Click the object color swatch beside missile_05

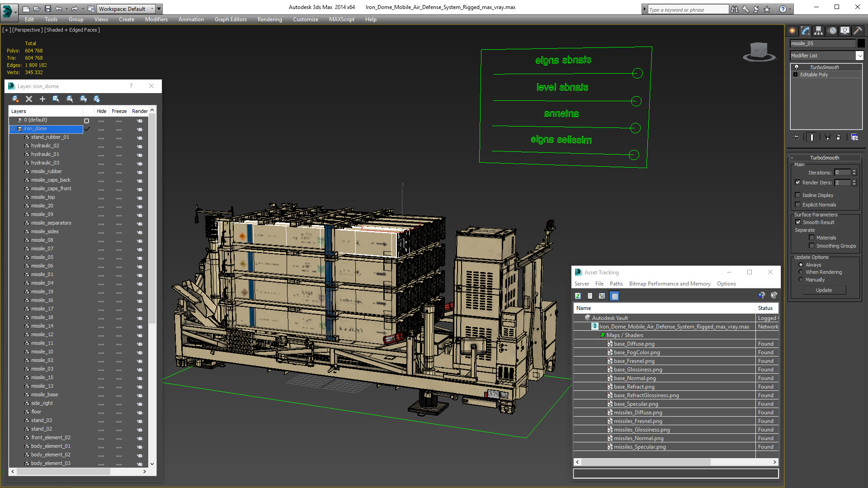coord(861,43)
